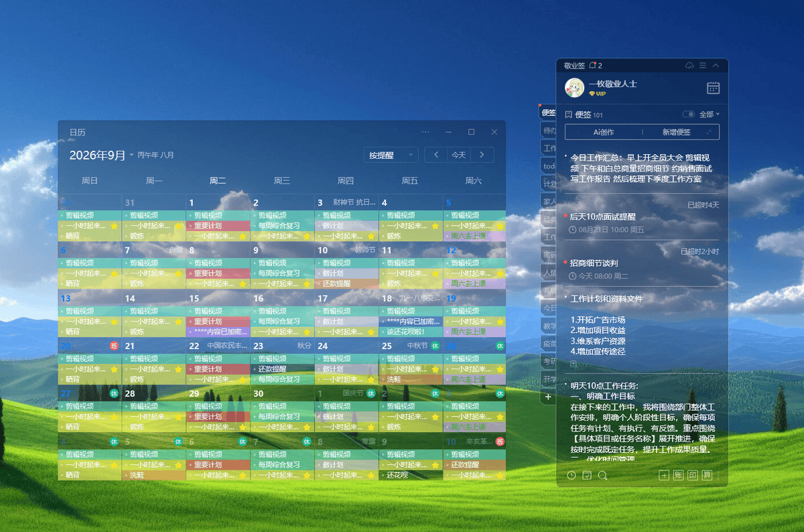Select 还款提醒 event on September 10
The image size is (804, 532).
(x=347, y=283)
